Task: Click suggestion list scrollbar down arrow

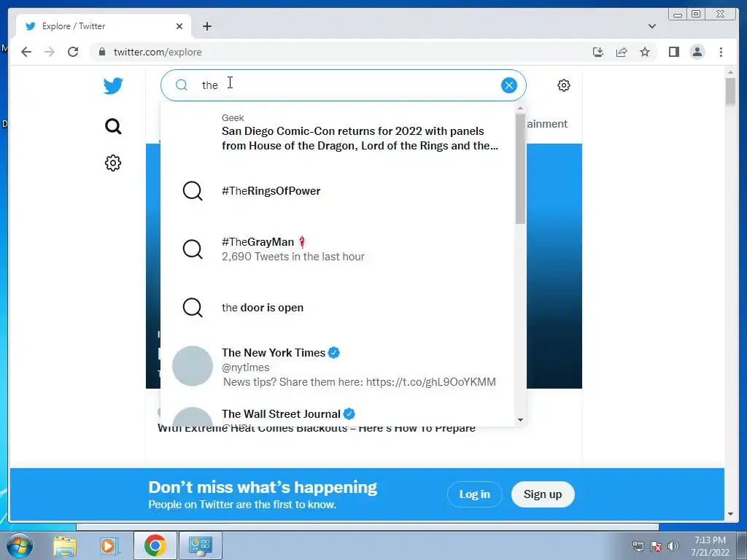Action: pos(520,419)
